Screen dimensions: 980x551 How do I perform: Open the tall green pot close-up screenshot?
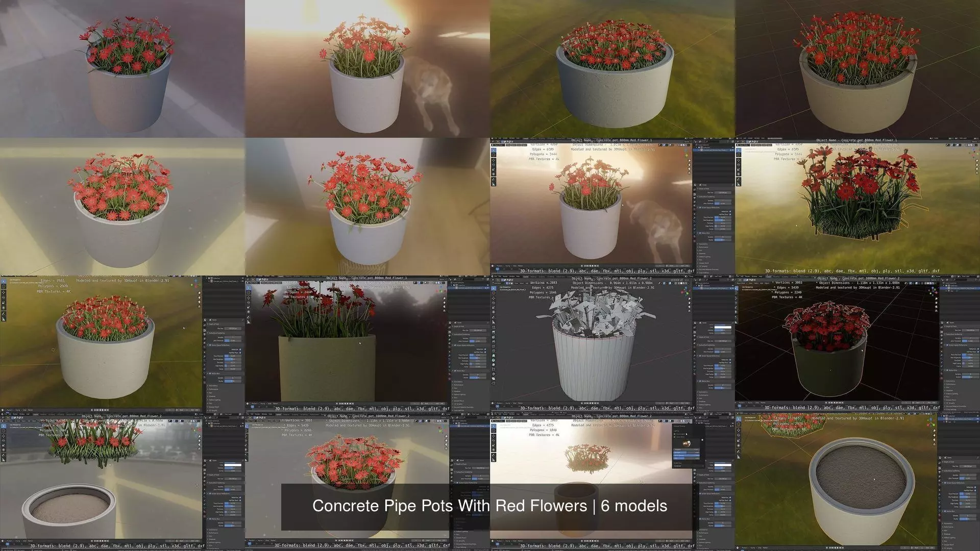tap(367, 344)
